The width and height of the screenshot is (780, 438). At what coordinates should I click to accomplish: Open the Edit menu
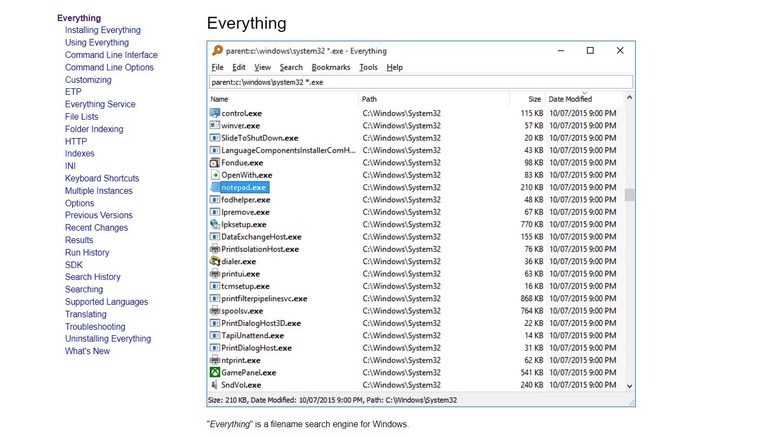pos(239,67)
